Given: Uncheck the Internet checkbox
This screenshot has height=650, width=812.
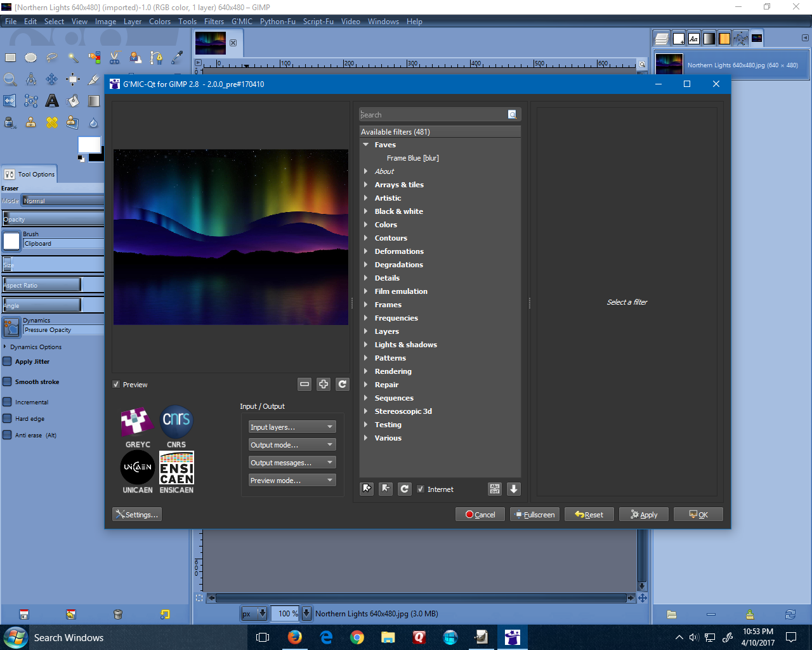Looking at the screenshot, I should click(421, 489).
